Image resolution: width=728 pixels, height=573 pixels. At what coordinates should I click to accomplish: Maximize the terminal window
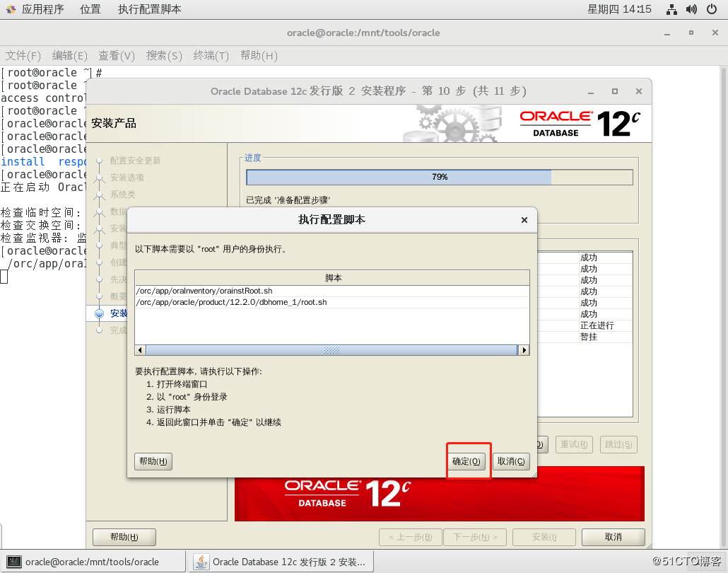pos(691,33)
